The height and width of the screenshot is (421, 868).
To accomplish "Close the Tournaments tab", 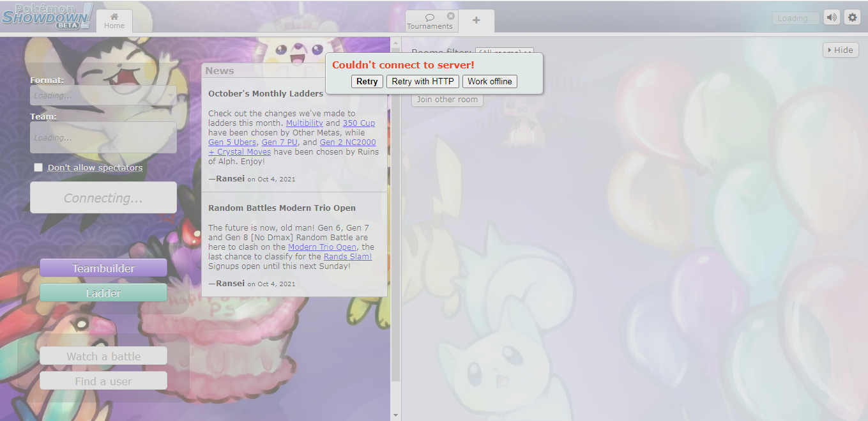I will (451, 16).
